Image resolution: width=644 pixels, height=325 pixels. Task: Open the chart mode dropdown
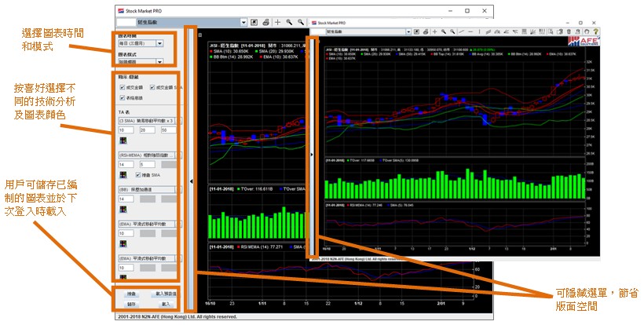pos(159,63)
